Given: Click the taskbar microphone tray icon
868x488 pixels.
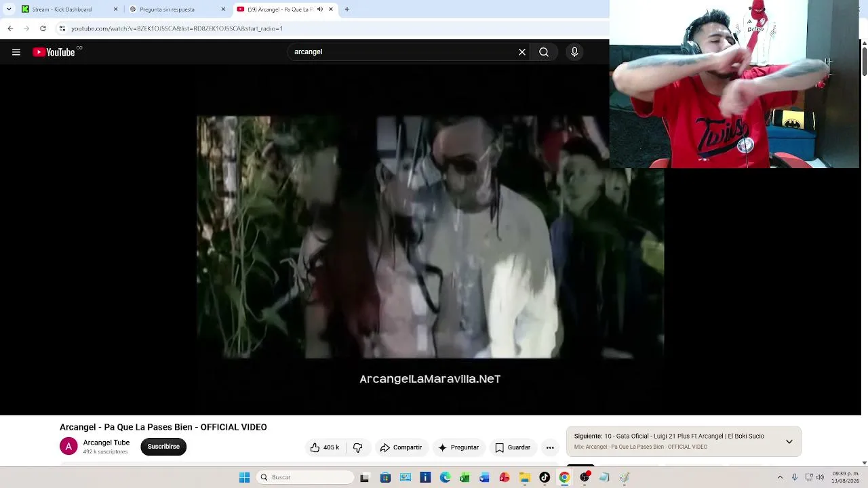Looking at the screenshot, I should click(x=795, y=478).
